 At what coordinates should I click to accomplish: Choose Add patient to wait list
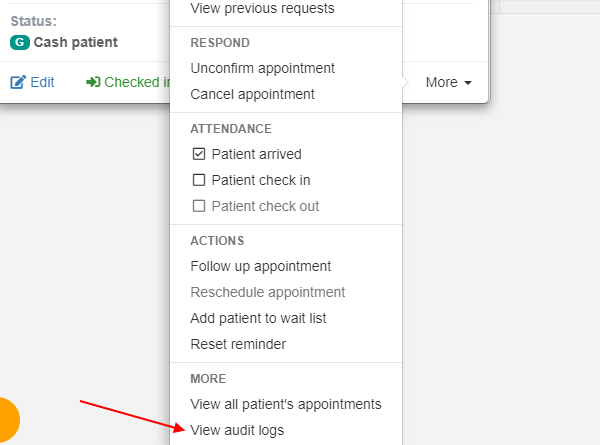pos(258,318)
